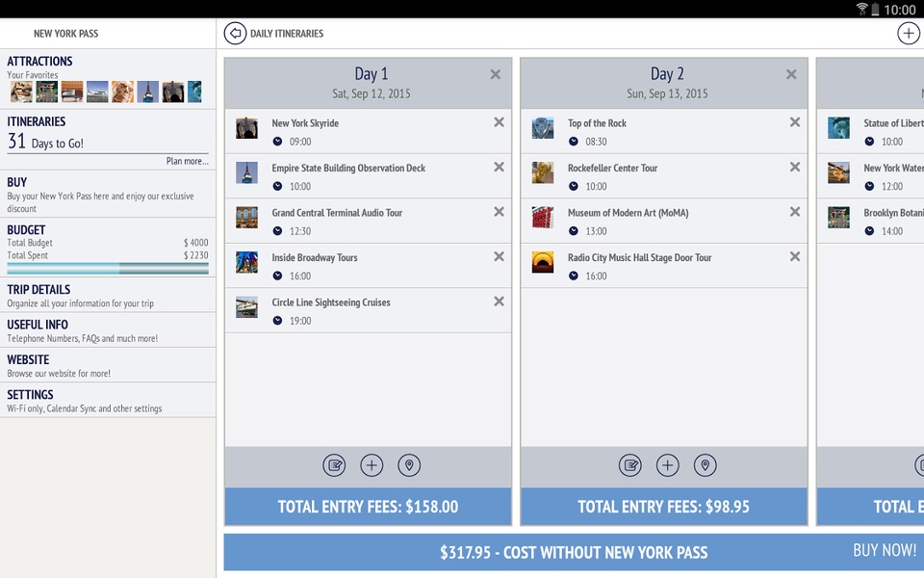The height and width of the screenshot is (578, 924).
Task: Open the Day 2 notes edit icon
Action: point(629,465)
